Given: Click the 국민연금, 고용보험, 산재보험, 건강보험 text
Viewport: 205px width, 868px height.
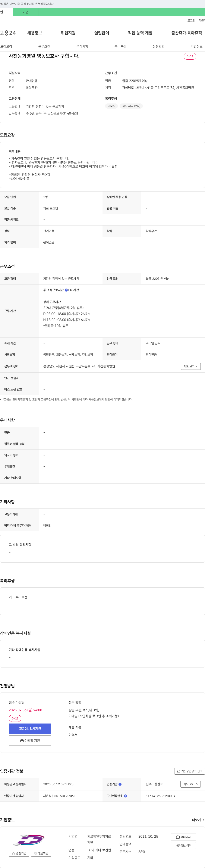Looking at the screenshot, I should coord(68,354).
